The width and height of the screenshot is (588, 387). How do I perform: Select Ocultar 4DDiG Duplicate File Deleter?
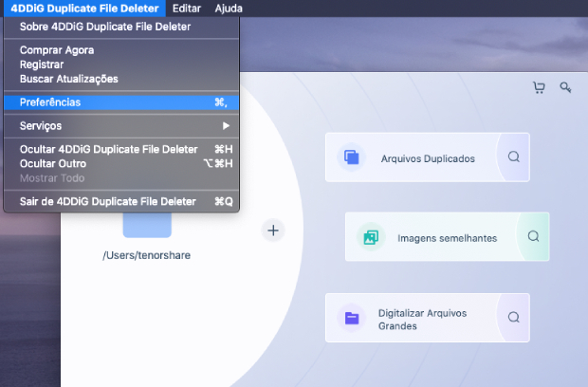click(108, 149)
